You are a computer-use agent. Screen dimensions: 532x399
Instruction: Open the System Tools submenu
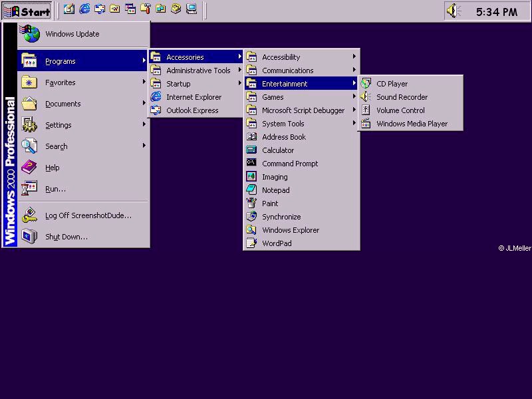[x=301, y=124]
